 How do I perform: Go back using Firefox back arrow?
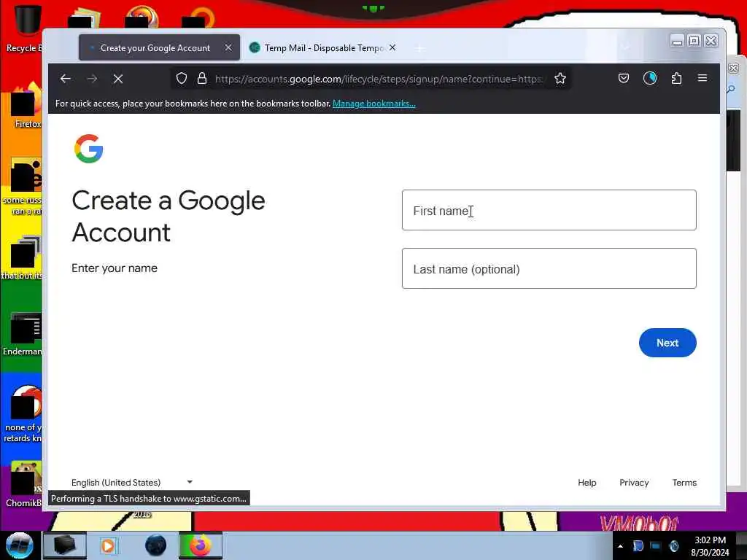66,79
